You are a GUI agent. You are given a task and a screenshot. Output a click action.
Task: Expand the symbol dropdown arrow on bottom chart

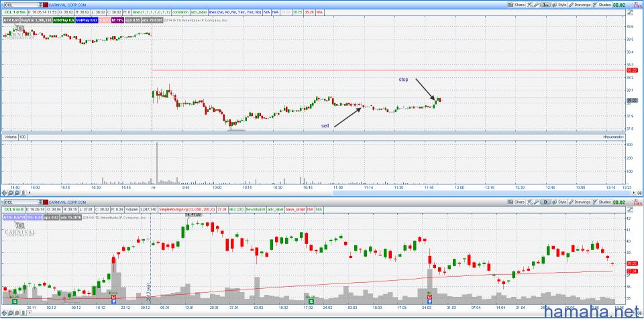[40, 202]
